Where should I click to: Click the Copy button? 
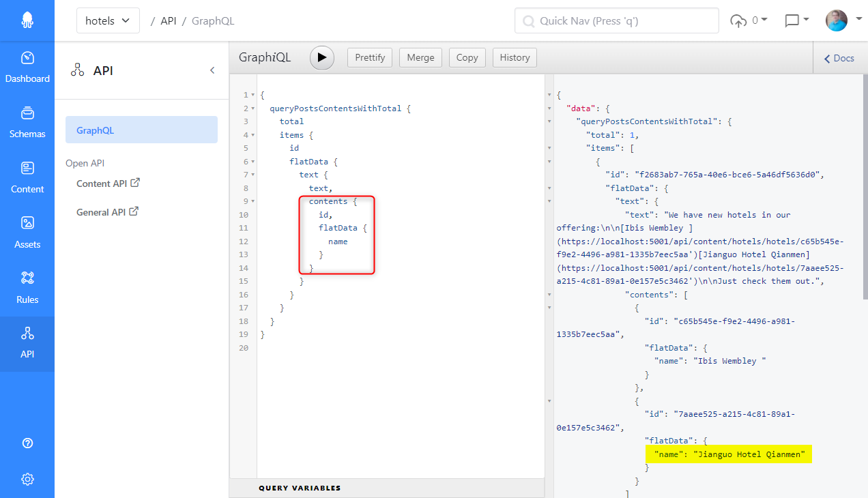click(467, 58)
